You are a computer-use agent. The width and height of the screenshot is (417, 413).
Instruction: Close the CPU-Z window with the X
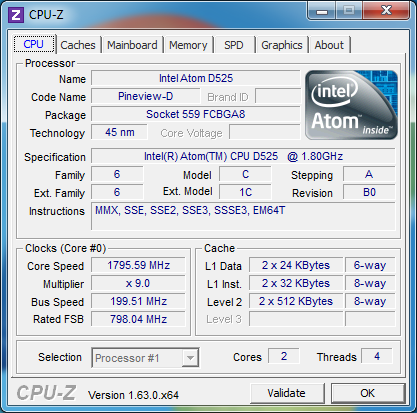tap(386, 11)
